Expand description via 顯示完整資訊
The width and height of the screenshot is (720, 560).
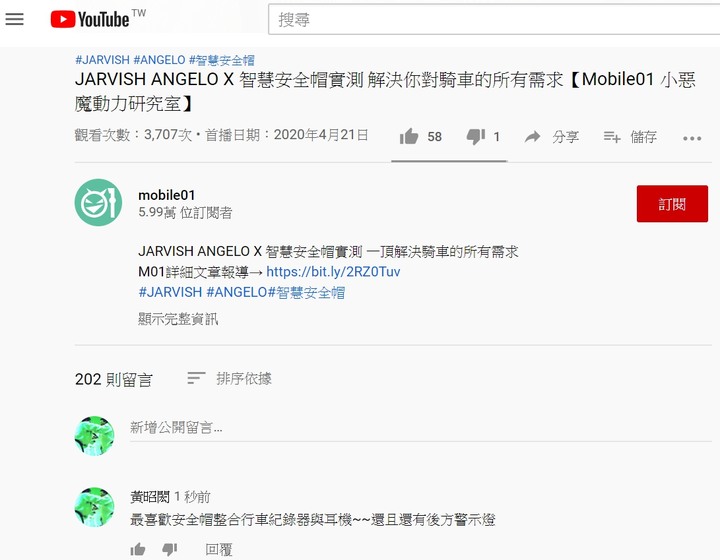point(178,319)
